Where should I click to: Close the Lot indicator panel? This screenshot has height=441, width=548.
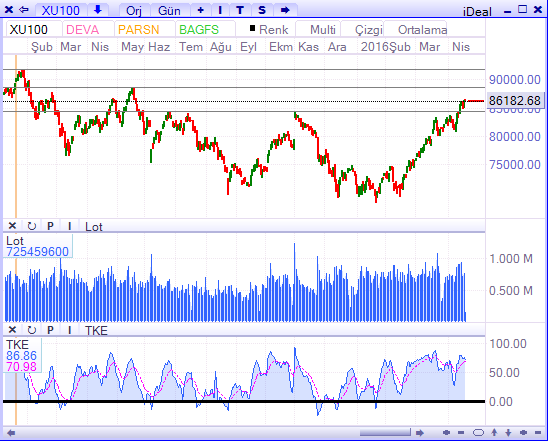tap(12, 226)
